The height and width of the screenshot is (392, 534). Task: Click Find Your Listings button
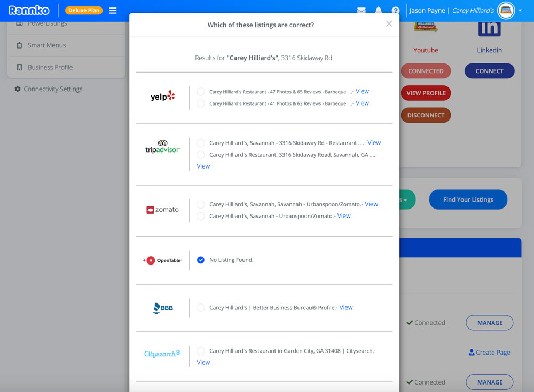[x=468, y=200]
